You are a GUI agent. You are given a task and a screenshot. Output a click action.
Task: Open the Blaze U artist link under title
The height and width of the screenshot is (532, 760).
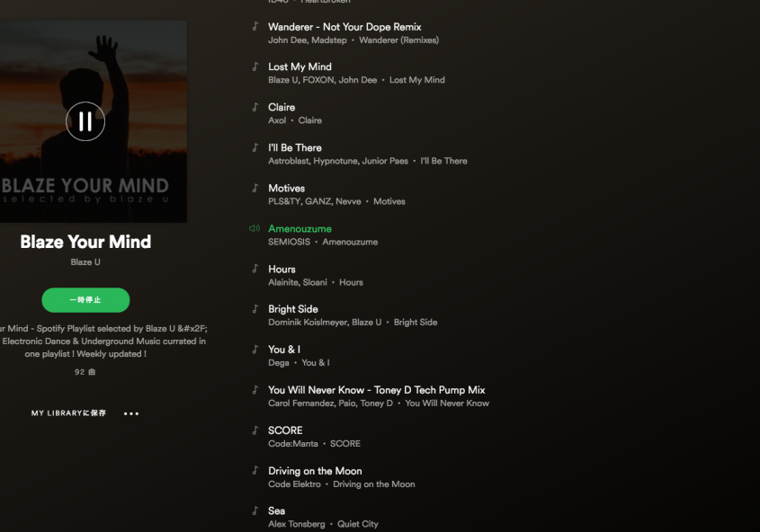pos(85,262)
